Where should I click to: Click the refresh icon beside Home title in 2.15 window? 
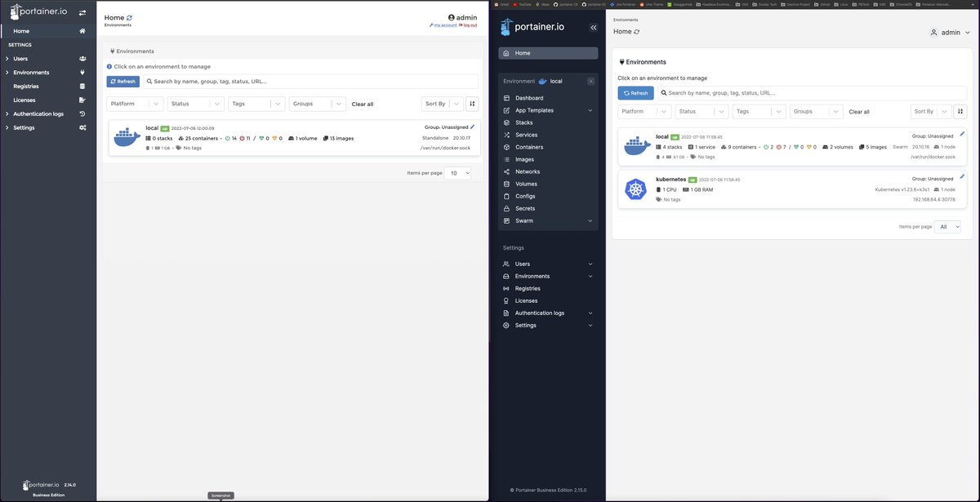click(637, 31)
